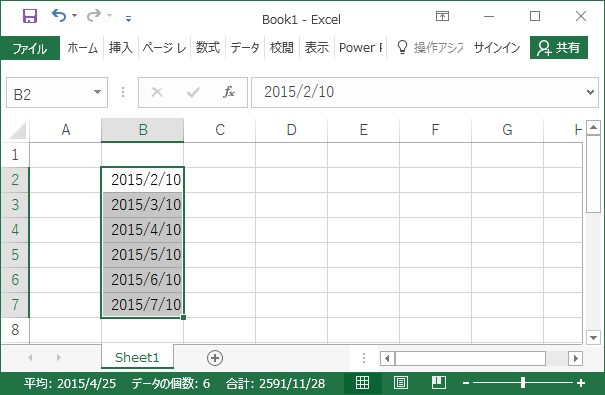605x395 pixels.
Task: Click cell containing 2015/2/10
Action: click(x=143, y=180)
